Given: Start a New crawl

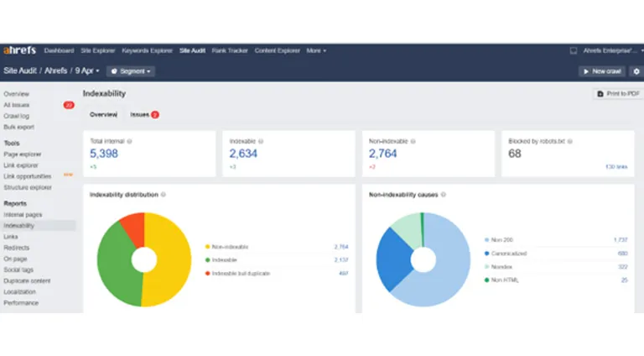Looking at the screenshot, I should point(602,71).
